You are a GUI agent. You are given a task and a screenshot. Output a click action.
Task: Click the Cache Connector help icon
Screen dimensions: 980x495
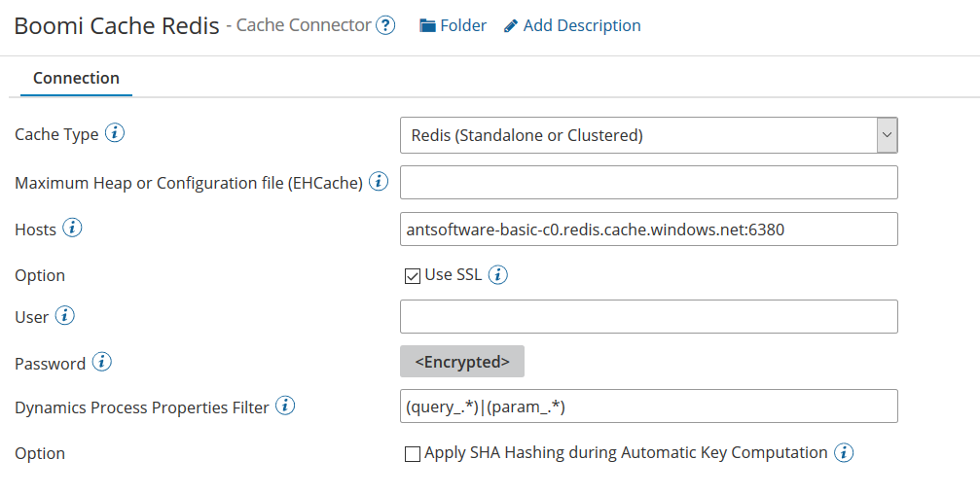385,26
